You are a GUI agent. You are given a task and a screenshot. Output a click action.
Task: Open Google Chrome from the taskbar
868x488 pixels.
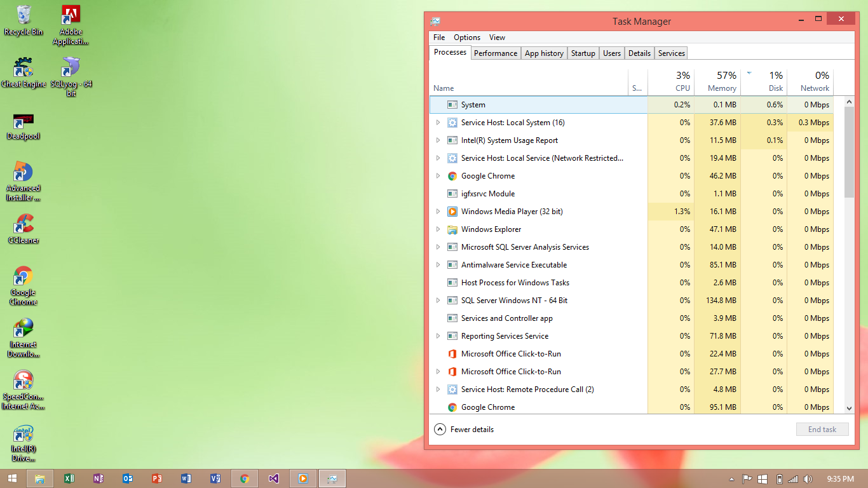(x=245, y=478)
